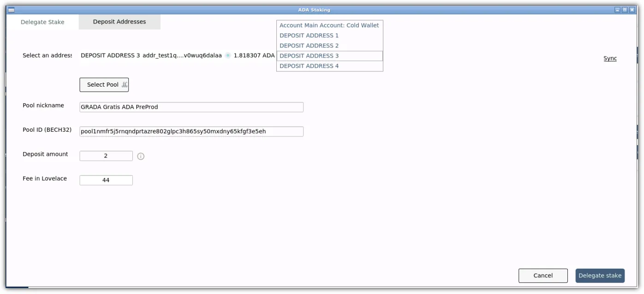The height and width of the screenshot is (294, 644).
Task: Click the Deposit amount label
Action: coord(45,154)
